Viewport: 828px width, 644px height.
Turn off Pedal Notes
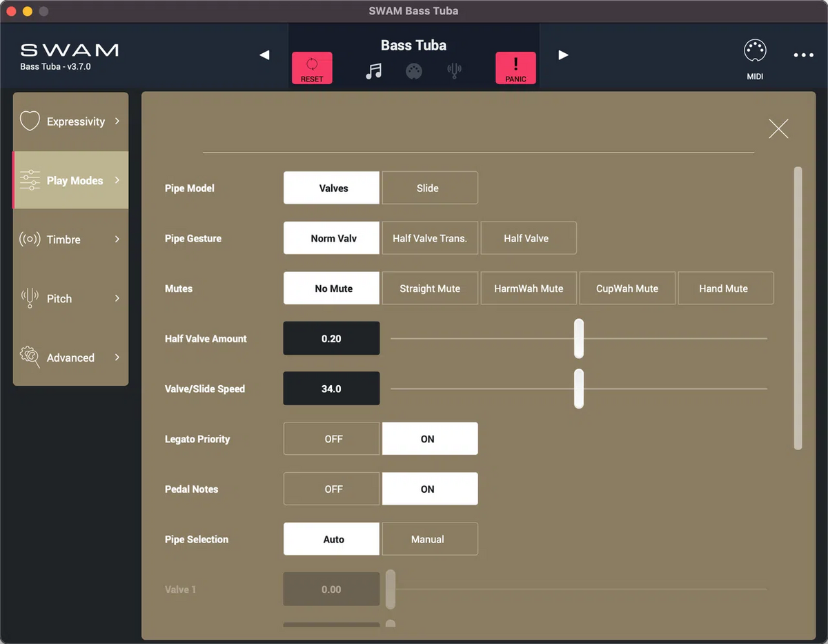pos(331,489)
